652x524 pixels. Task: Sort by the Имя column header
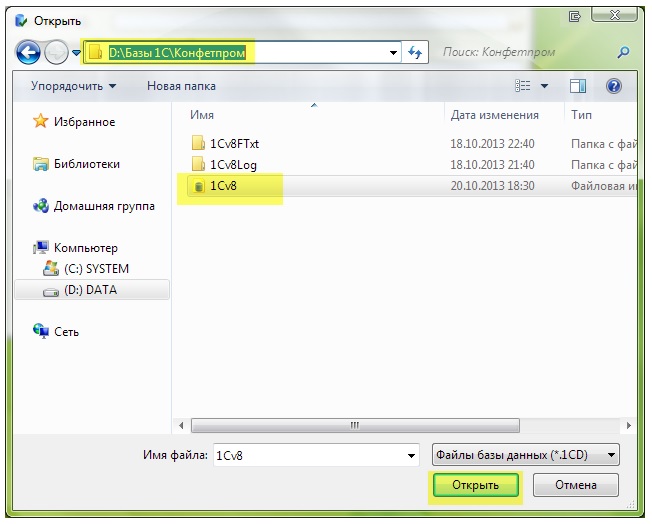coord(202,115)
